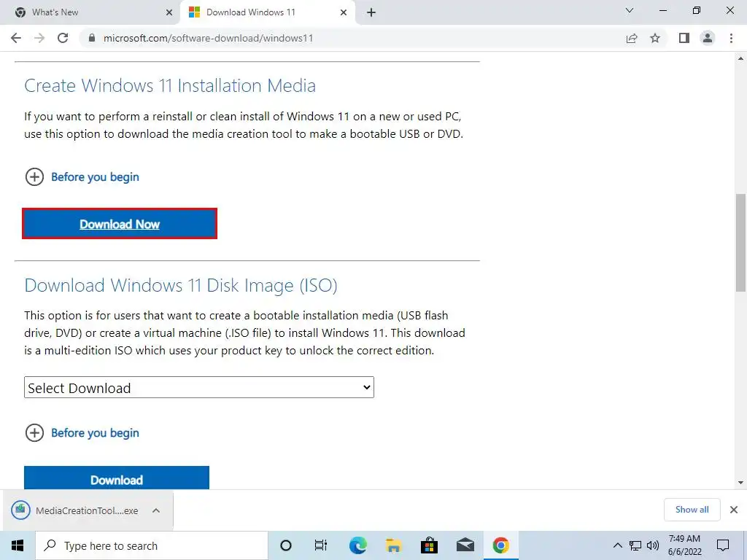Open MediaCreationTool download options chevron

tap(156, 510)
